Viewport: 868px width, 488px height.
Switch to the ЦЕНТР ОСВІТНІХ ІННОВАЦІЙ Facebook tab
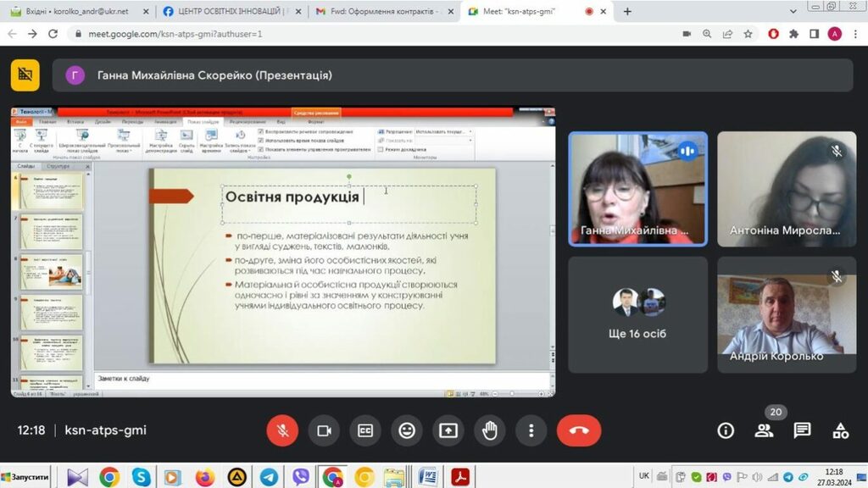(229, 12)
